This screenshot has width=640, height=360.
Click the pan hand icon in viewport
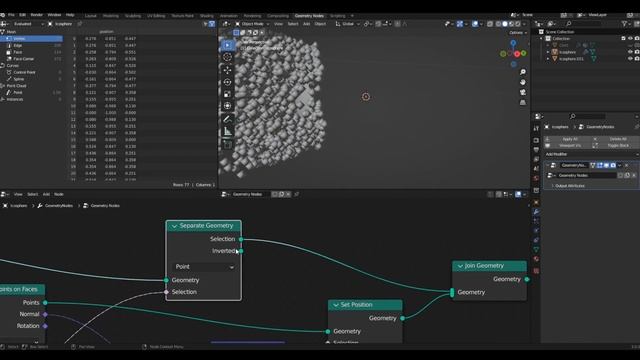[523, 82]
